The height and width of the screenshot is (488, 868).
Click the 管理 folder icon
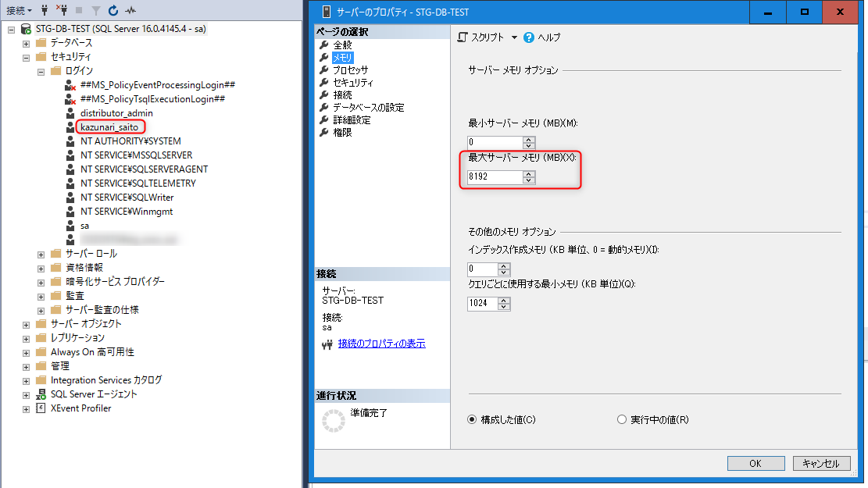(41, 365)
